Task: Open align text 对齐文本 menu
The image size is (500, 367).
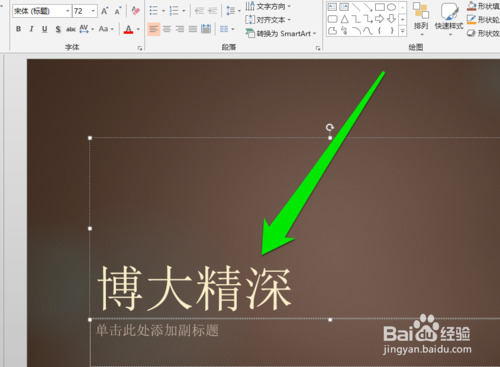Action: 268,20
